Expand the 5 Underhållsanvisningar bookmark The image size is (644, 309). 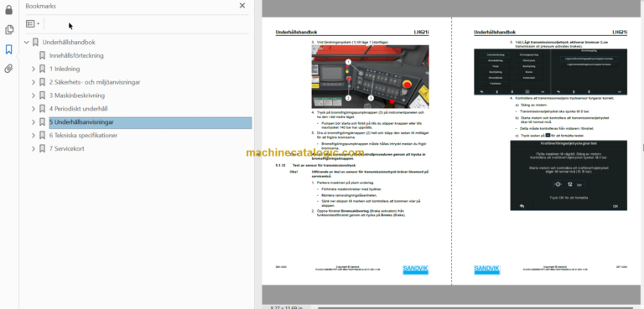point(34,122)
